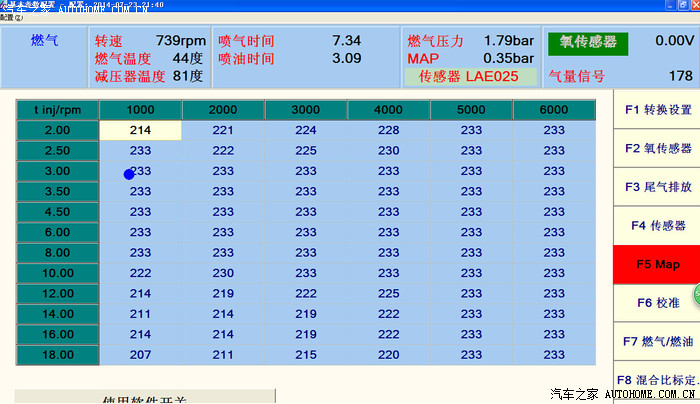
Task: Open F1 转换设置 page
Action: tap(656, 110)
